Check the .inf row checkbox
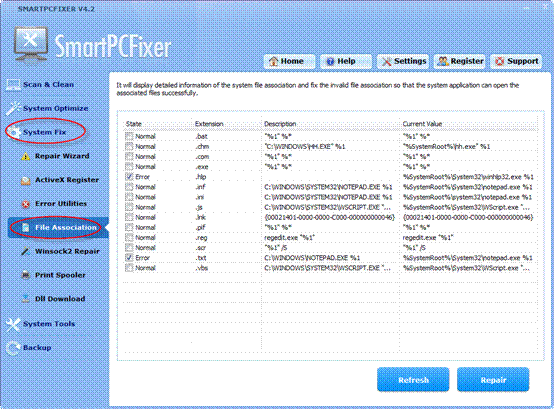 point(129,187)
